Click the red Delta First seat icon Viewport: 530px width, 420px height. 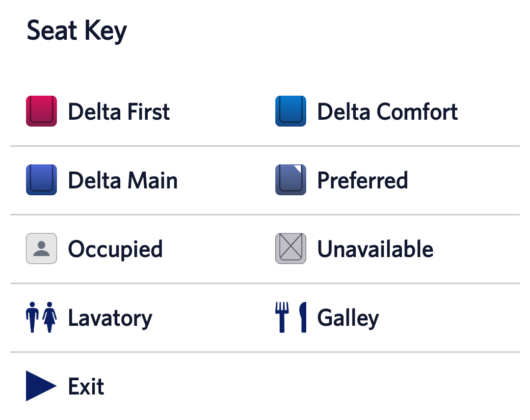coord(41,111)
